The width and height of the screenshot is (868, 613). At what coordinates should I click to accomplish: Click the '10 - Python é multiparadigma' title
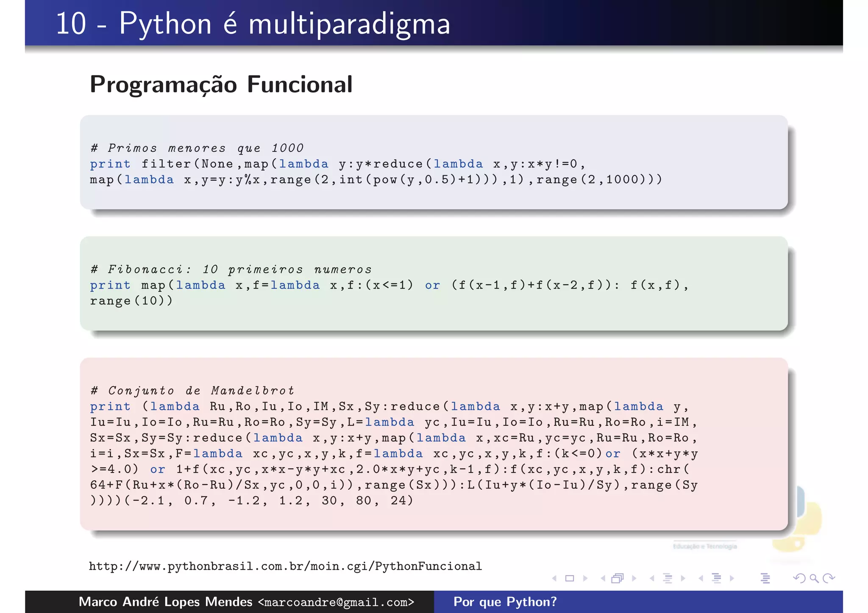(x=253, y=24)
